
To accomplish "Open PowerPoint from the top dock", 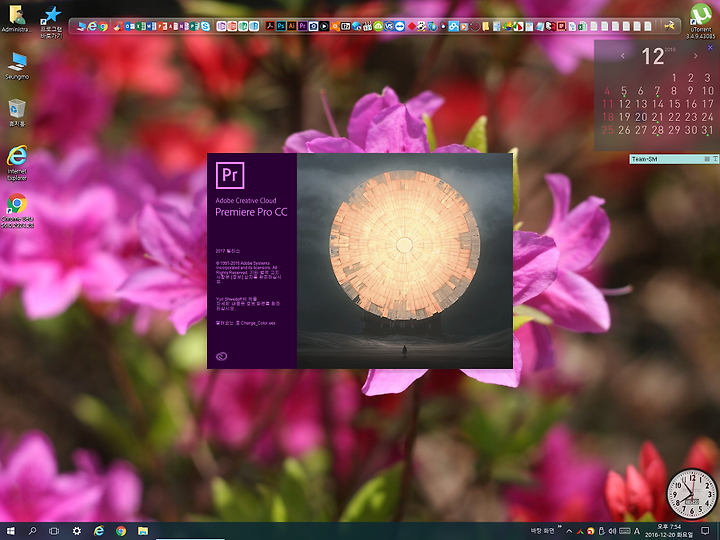I will point(160,26).
